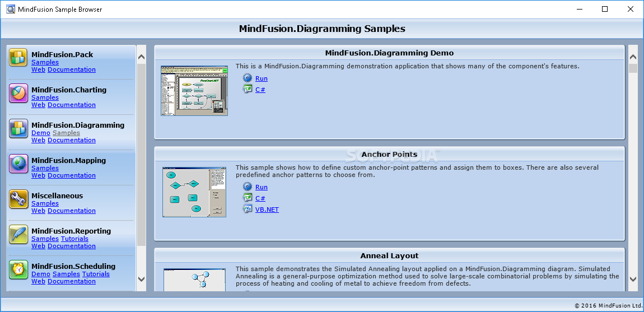The image size is (644, 312).
Task: Open Web link under Miscellaneous
Action: click(38, 211)
